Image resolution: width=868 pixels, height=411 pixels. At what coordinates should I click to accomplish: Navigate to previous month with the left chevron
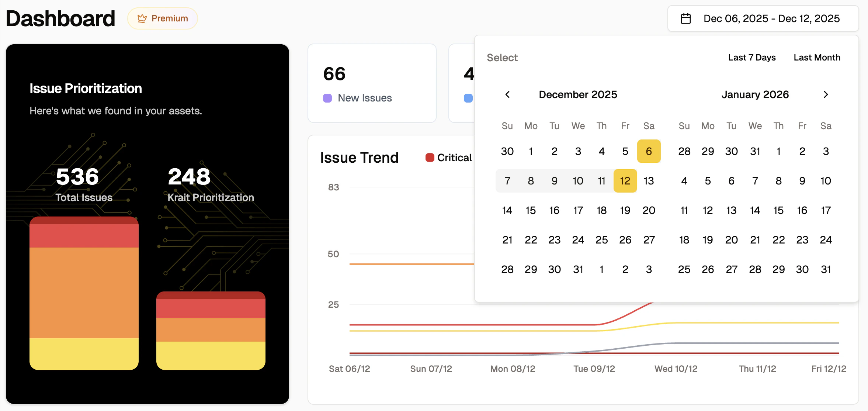[508, 94]
